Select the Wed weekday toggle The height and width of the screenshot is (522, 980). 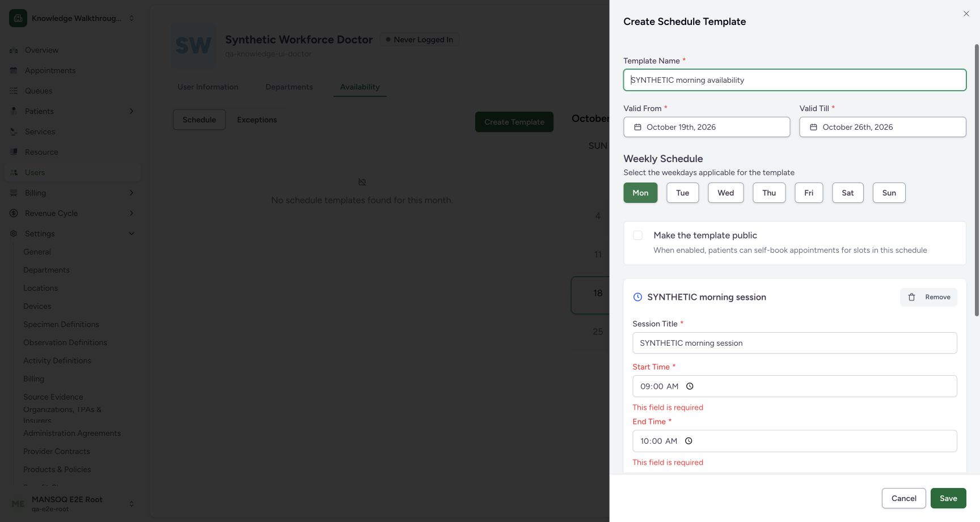(725, 193)
